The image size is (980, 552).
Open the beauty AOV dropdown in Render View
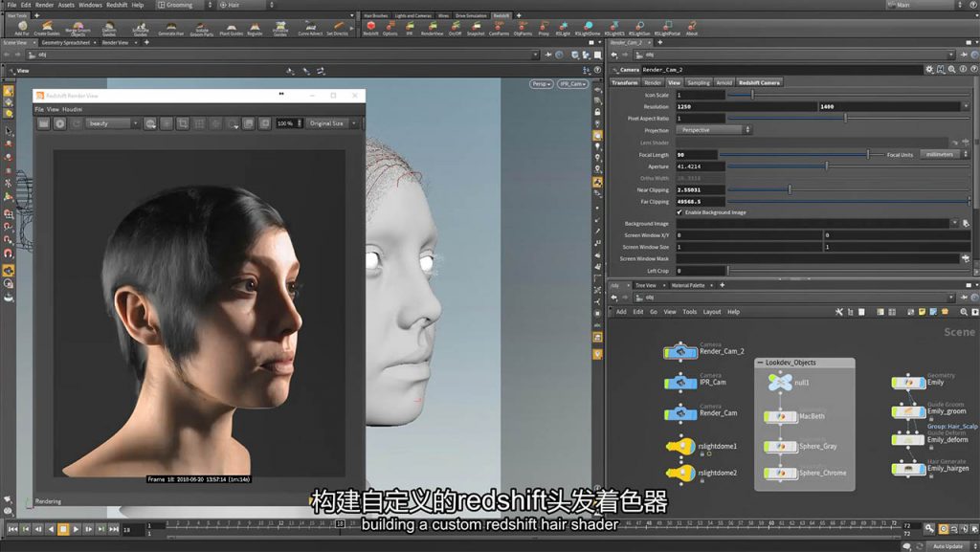112,123
